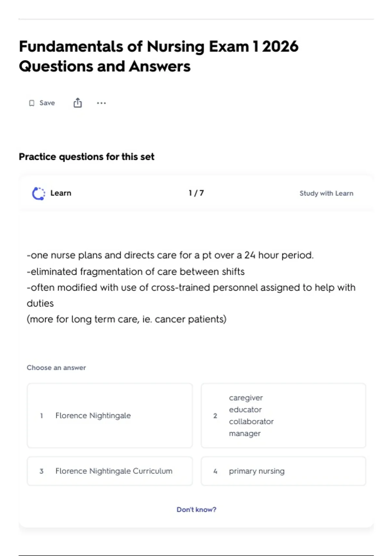
Task: Choose answer 2 caregiver educator collaborator manager
Action: coord(284,415)
